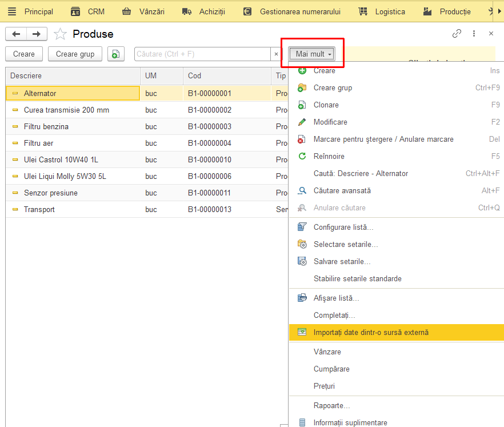Open the hamburger main menu icon
Viewport: 504px width, 427px height.
pyautogui.click(x=12, y=11)
